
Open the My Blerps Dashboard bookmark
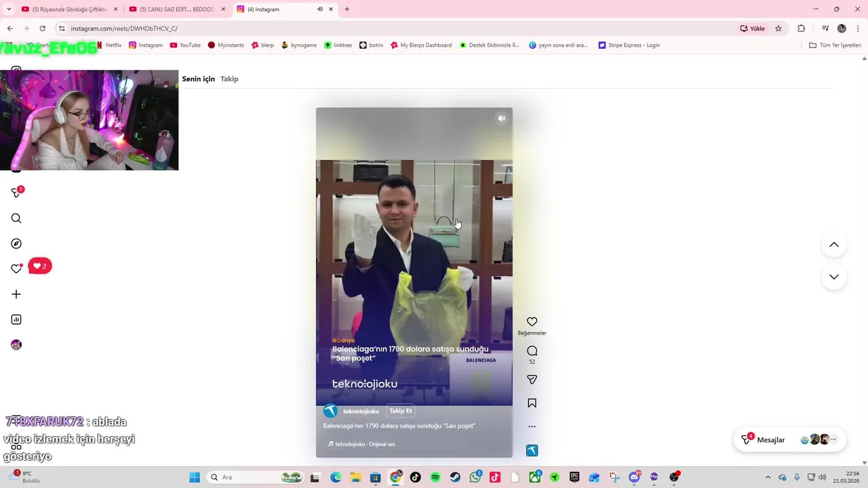(421, 45)
